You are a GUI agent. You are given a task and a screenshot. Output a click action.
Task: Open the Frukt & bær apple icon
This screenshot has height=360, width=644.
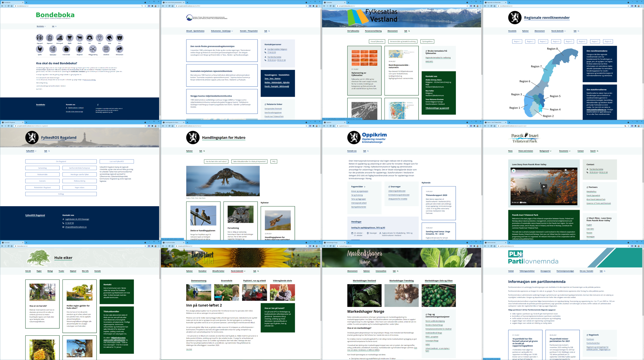click(66, 49)
